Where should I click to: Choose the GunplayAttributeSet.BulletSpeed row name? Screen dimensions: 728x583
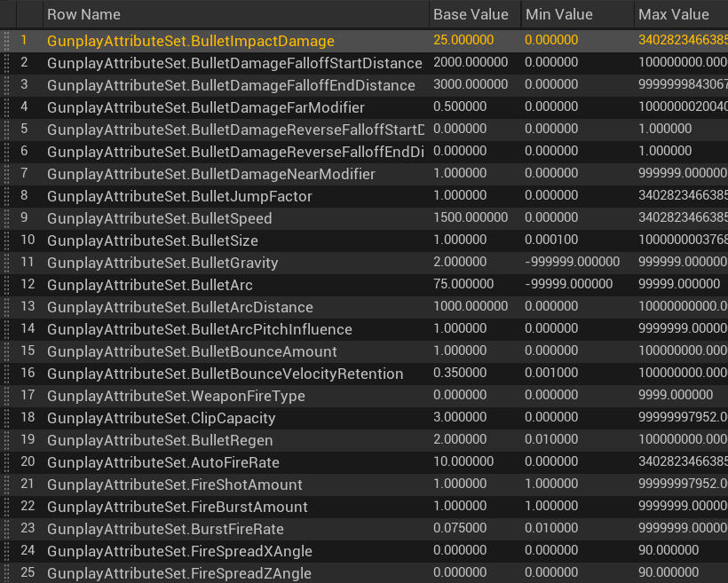pos(160,218)
